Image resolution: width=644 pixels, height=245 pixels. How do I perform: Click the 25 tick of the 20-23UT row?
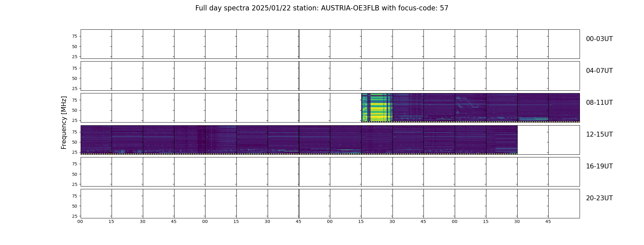point(75,216)
